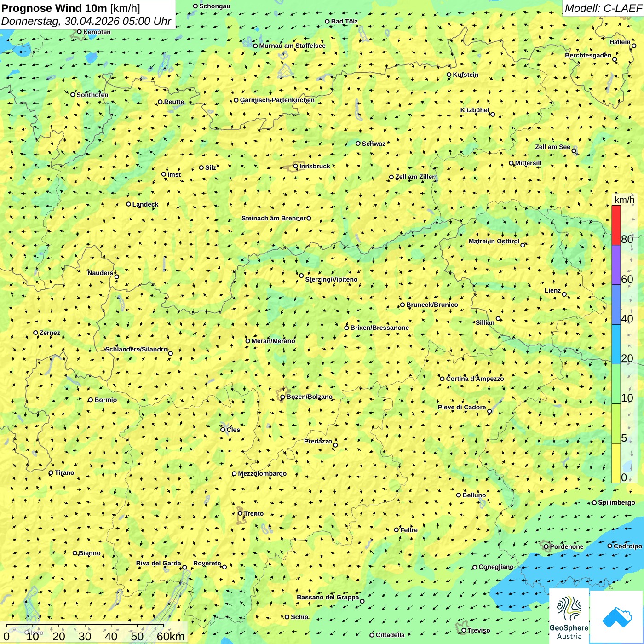644x644 pixels.
Task: Click the 'Prognose Wind 10m' title
Action: click(x=54, y=8)
